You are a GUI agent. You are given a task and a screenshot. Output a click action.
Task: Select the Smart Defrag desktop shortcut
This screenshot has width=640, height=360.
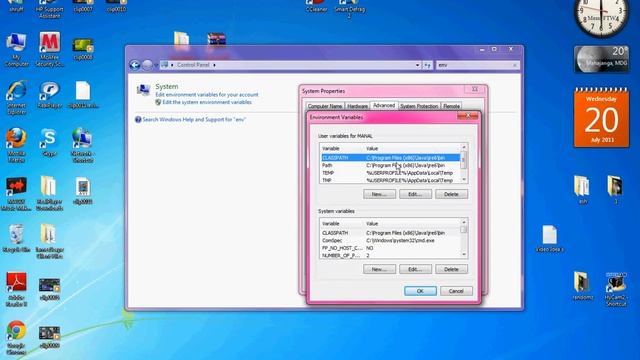pos(349,9)
